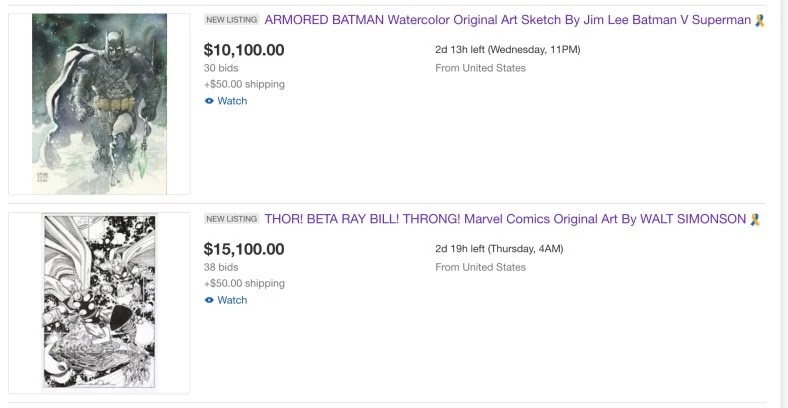Click the NEW LISTING badge on the Batman item
The height and width of the screenshot is (408, 788).
click(x=231, y=20)
